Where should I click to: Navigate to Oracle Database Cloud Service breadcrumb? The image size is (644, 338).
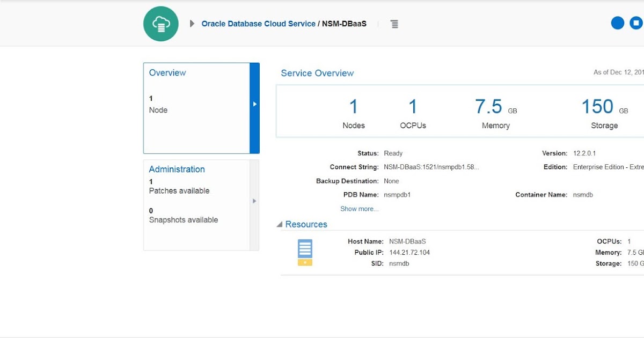click(258, 24)
